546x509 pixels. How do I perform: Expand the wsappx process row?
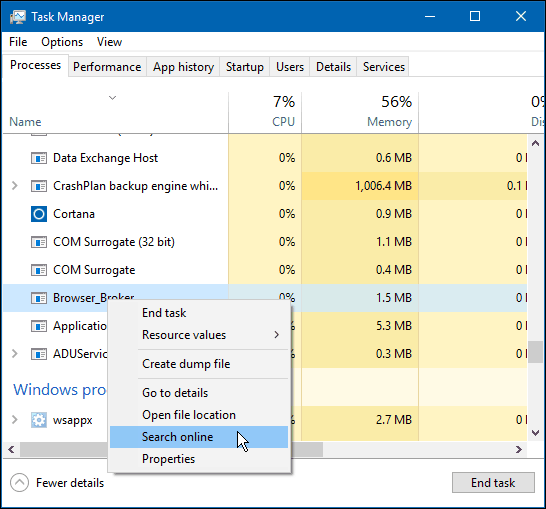[14, 420]
